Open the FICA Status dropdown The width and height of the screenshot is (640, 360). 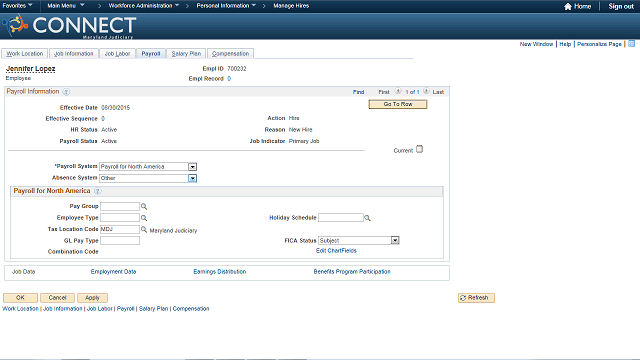coord(395,240)
